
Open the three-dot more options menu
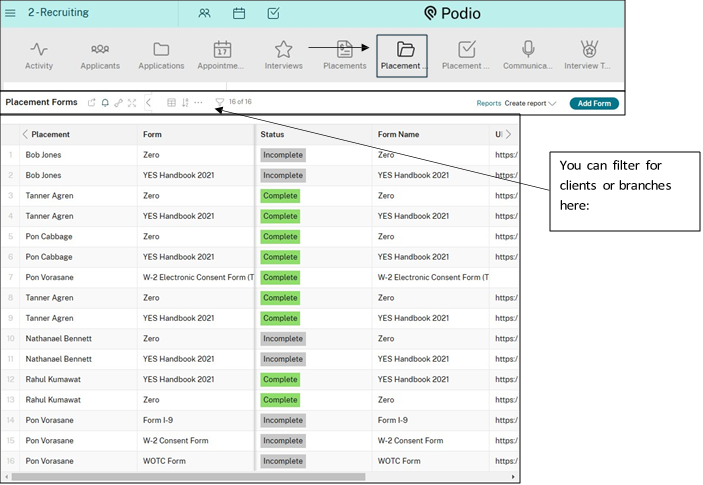tap(198, 103)
